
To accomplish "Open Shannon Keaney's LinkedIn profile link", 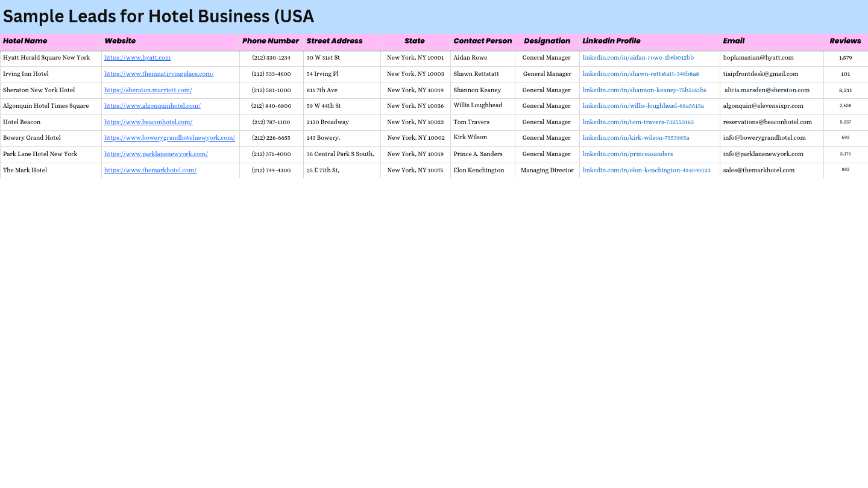I will [644, 90].
